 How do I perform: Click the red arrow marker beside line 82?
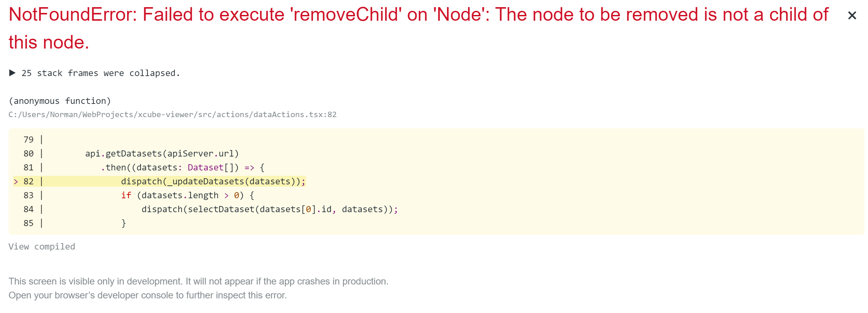click(x=16, y=181)
